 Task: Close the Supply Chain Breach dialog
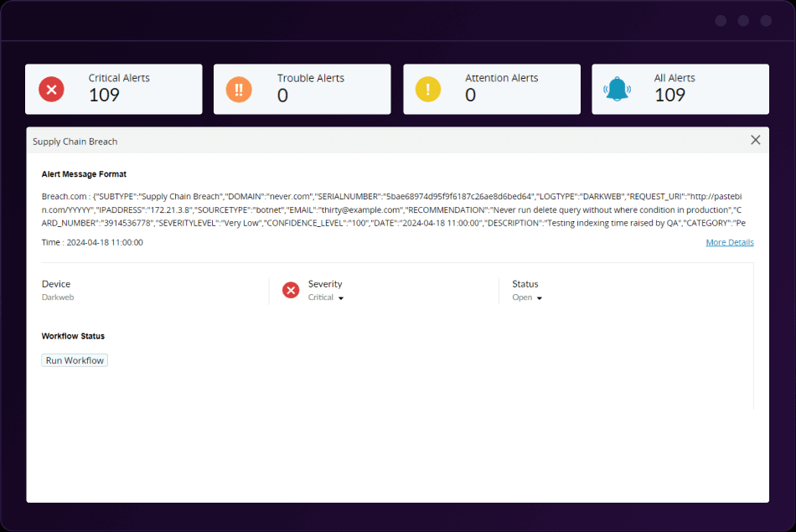click(x=755, y=140)
